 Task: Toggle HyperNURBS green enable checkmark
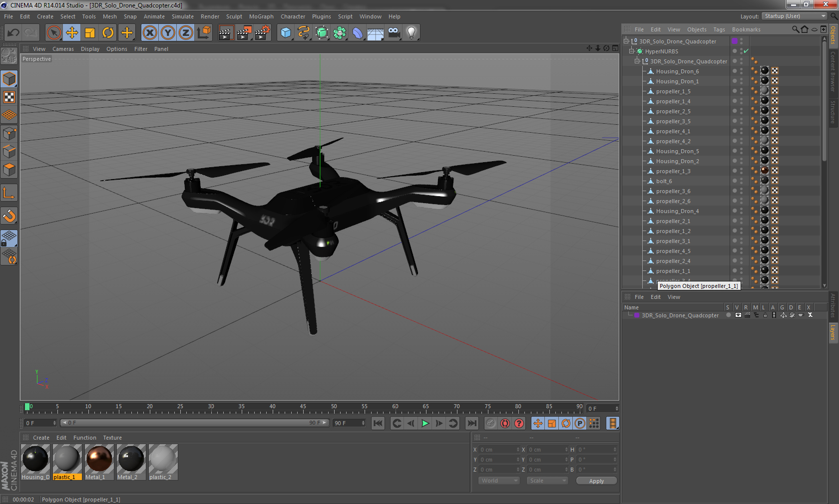(746, 51)
